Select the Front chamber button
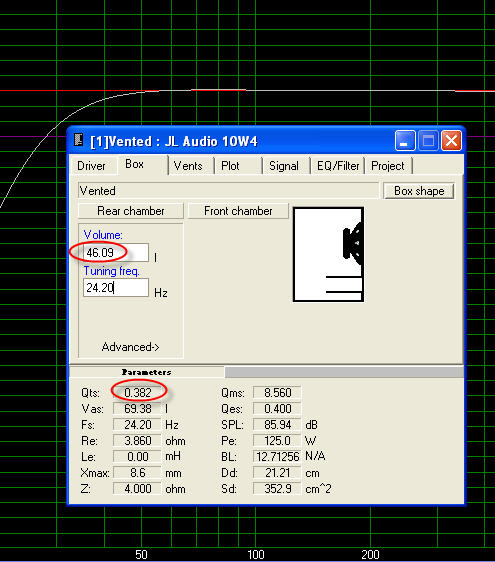The width and height of the screenshot is (495, 562). (x=238, y=211)
